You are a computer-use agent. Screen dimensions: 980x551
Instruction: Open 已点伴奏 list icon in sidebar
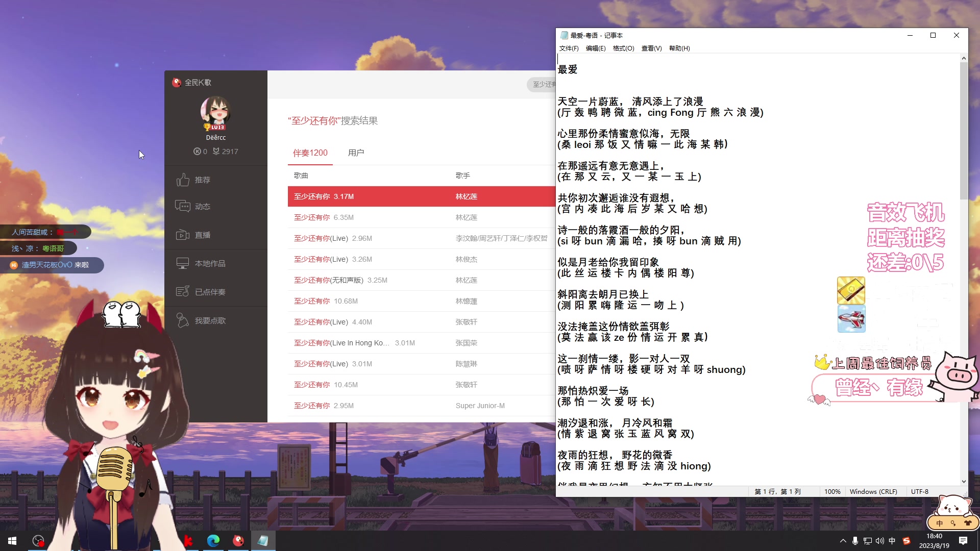pos(183,292)
